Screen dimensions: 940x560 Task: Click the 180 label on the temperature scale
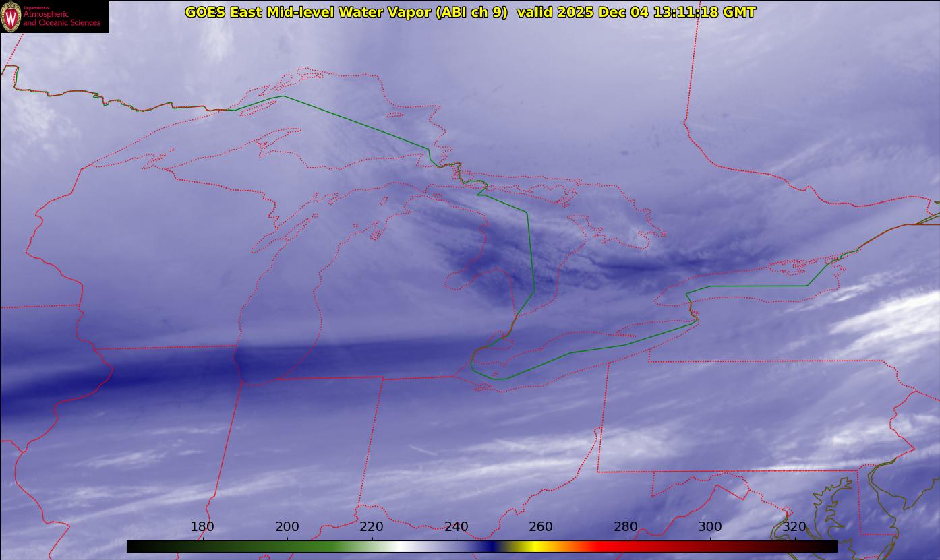click(x=202, y=527)
